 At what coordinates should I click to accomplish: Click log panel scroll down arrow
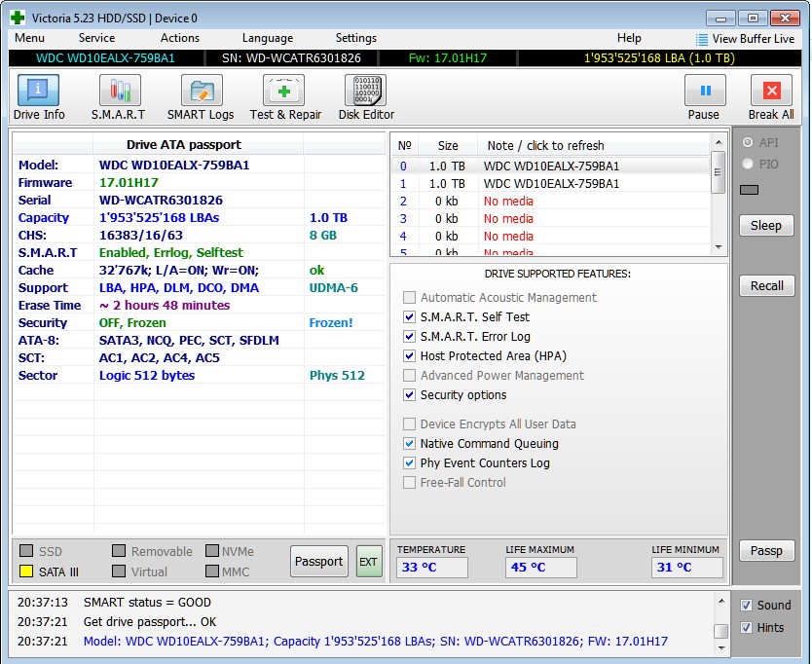pos(720,647)
